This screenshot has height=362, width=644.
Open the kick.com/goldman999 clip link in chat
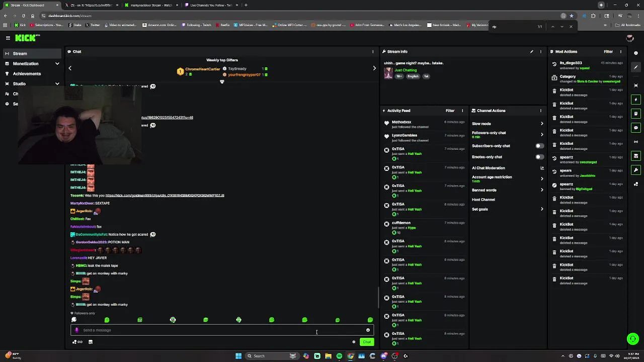click(x=165, y=196)
